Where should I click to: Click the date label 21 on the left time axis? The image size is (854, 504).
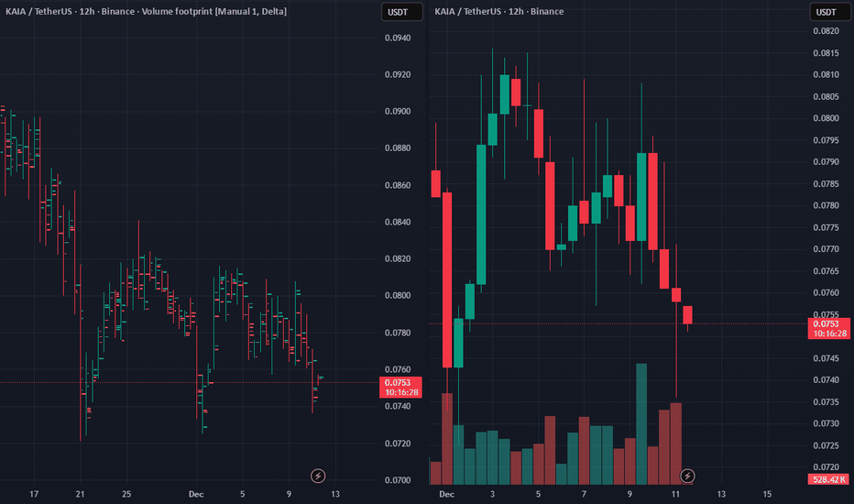click(80, 494)
